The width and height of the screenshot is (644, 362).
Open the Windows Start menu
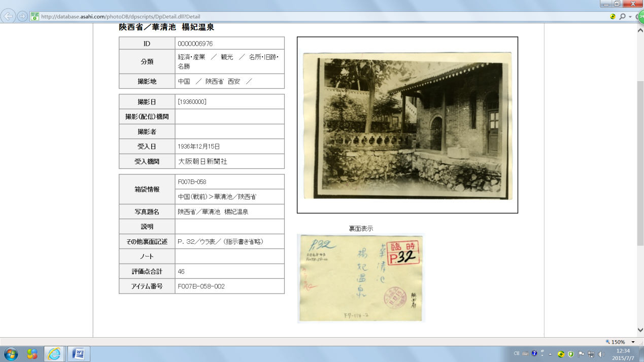(10, 353)
